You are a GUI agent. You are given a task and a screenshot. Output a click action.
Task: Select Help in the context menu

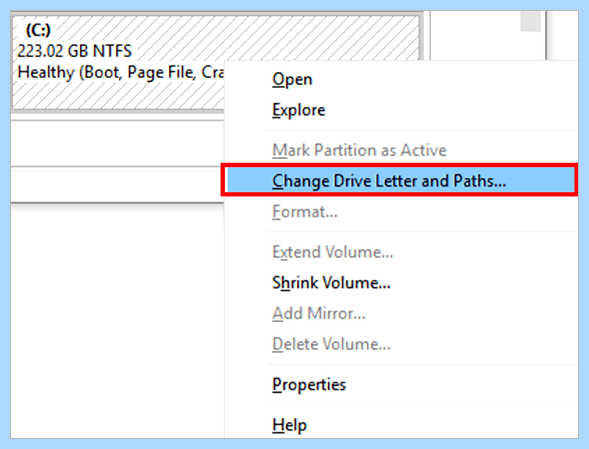tap(401, 425)
